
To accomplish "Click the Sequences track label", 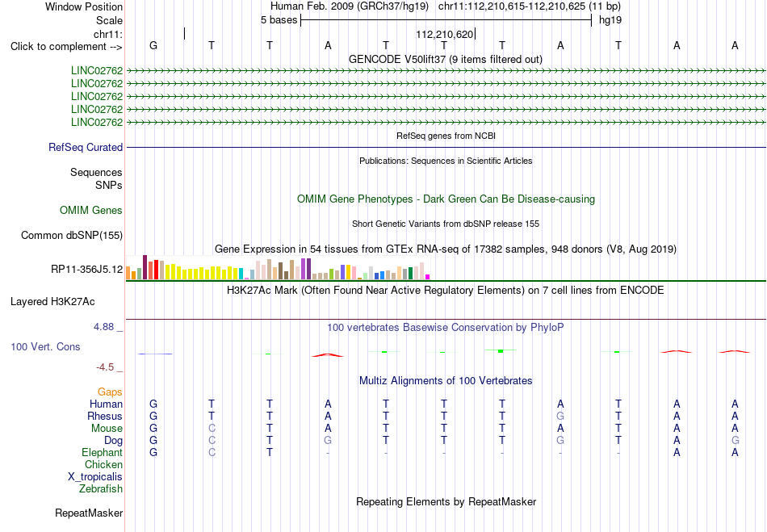I will [x=96, y=172].
